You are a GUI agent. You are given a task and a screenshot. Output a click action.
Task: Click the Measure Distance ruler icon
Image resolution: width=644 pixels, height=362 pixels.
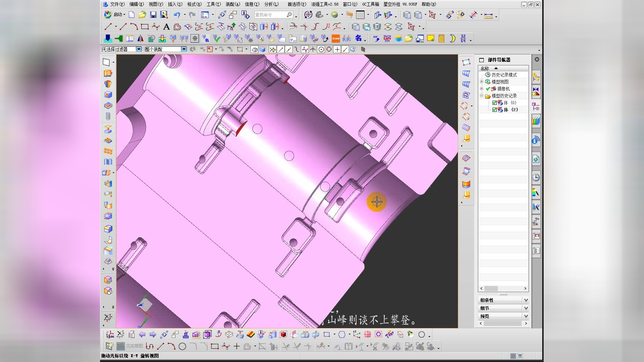(x=488, y=15)
